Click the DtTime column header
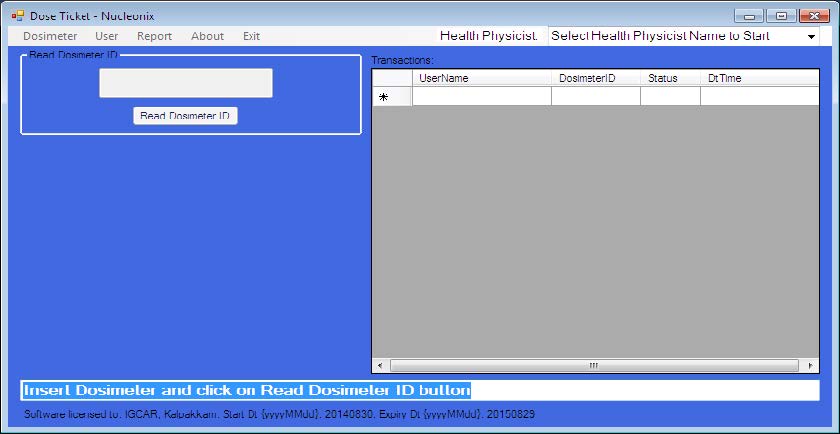 tap(758, 78)
